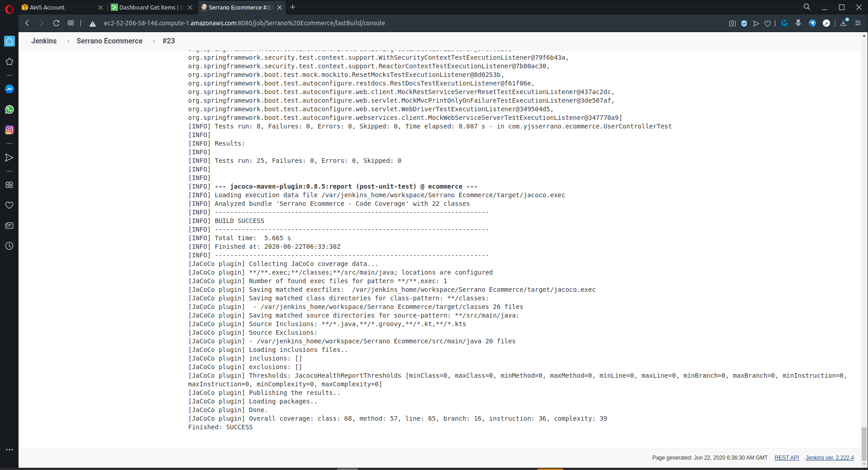Launch Instagram from the Opera sidebar
The image size is (868, 470).
(9, 130)
